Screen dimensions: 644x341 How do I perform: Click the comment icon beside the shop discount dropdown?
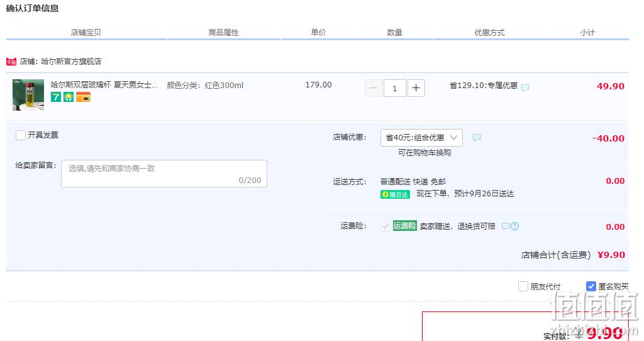tap(477, 137)
